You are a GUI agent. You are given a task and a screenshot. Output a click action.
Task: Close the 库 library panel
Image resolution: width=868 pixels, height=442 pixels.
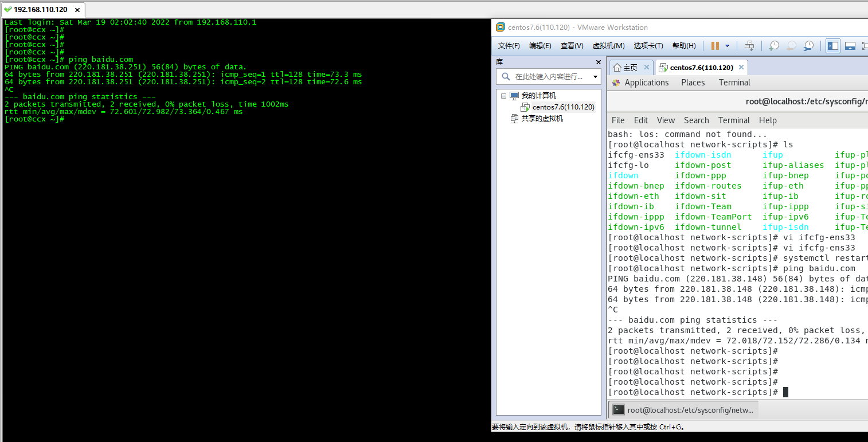click(x=599, y=62)
